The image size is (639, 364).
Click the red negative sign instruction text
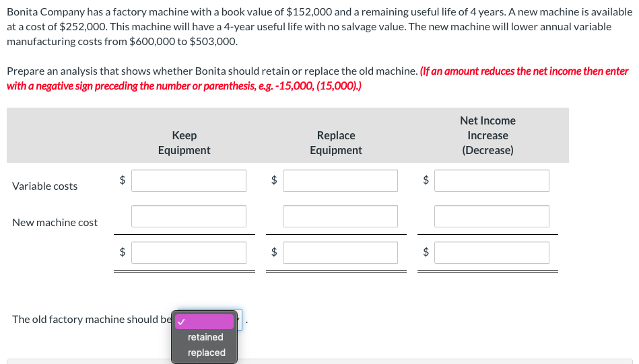317,79
